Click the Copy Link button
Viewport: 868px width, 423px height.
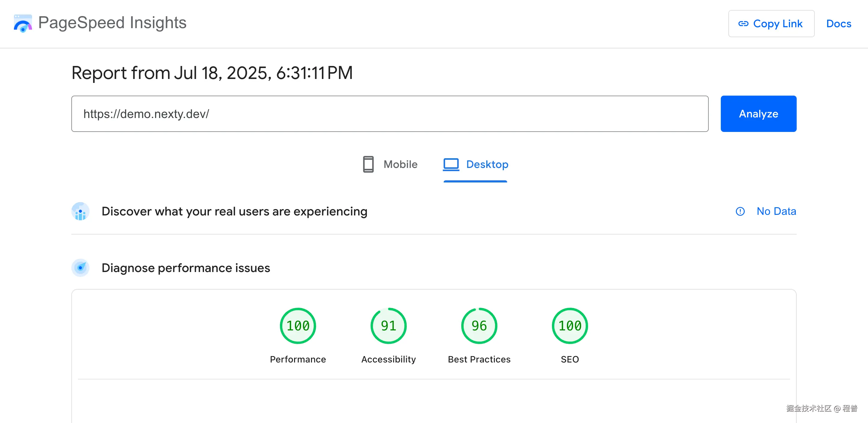[x=771, y=24]
